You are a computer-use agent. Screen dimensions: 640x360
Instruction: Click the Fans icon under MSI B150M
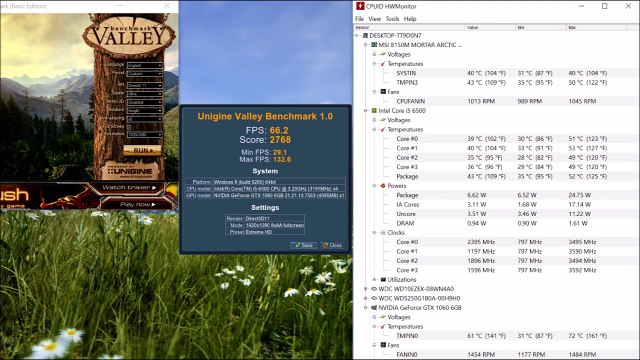point(383,92)
